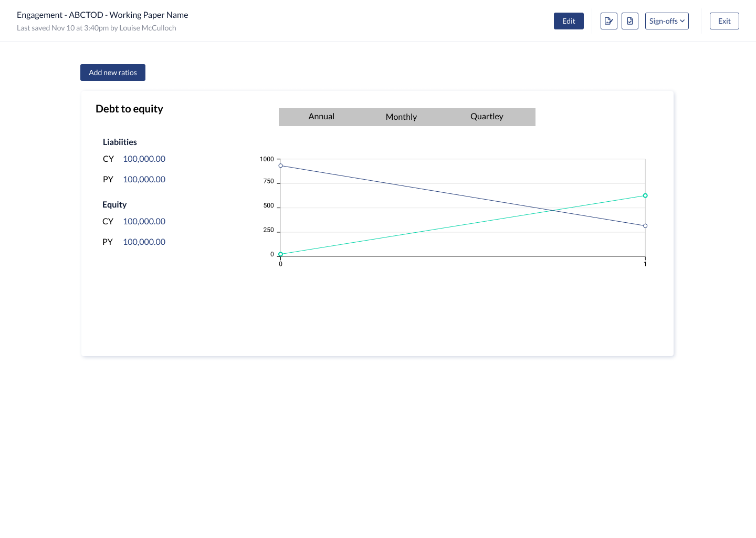
Task: Click the Last saved timestamp text
Action: 97,28
